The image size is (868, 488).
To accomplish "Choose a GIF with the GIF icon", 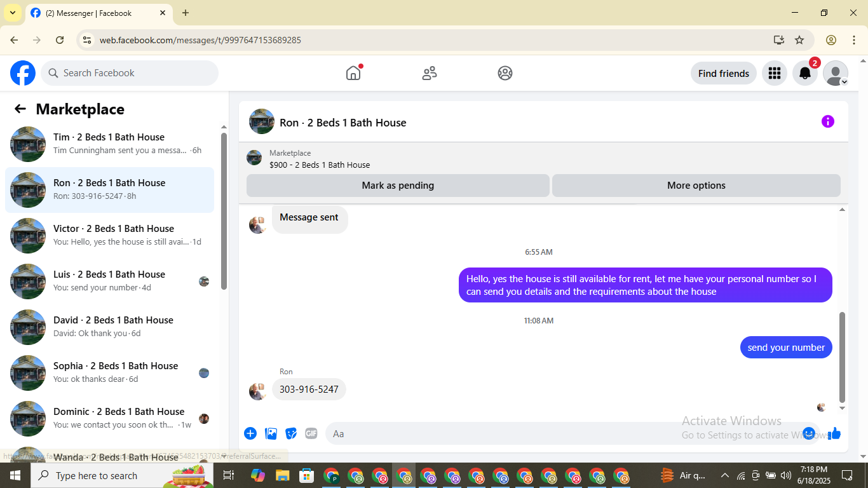I will tap(311, 433).
